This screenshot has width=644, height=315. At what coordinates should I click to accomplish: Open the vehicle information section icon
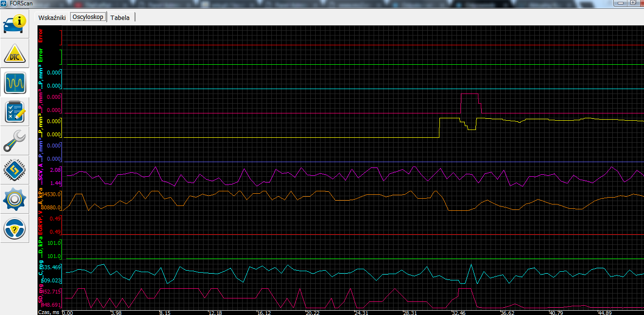(15, 24)
